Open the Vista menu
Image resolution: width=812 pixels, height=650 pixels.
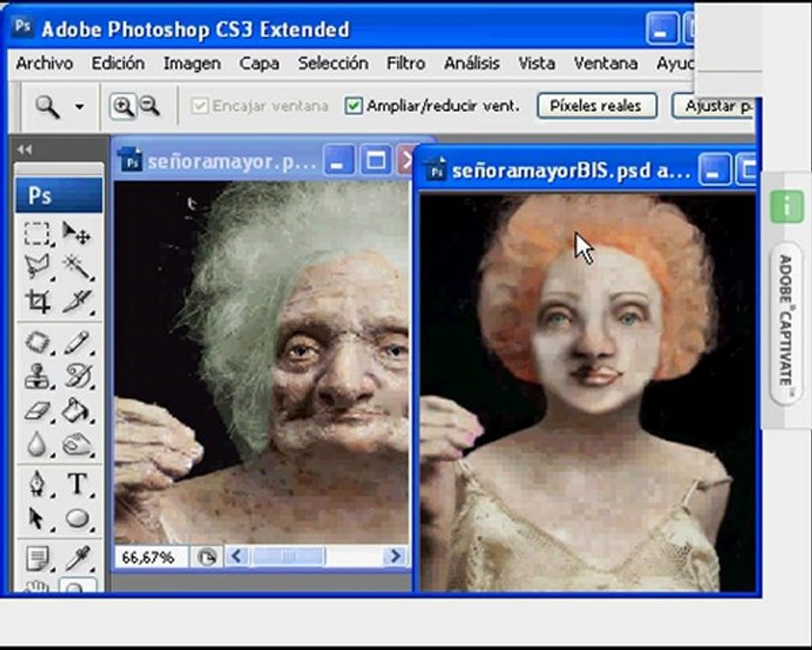pos(537,63)
